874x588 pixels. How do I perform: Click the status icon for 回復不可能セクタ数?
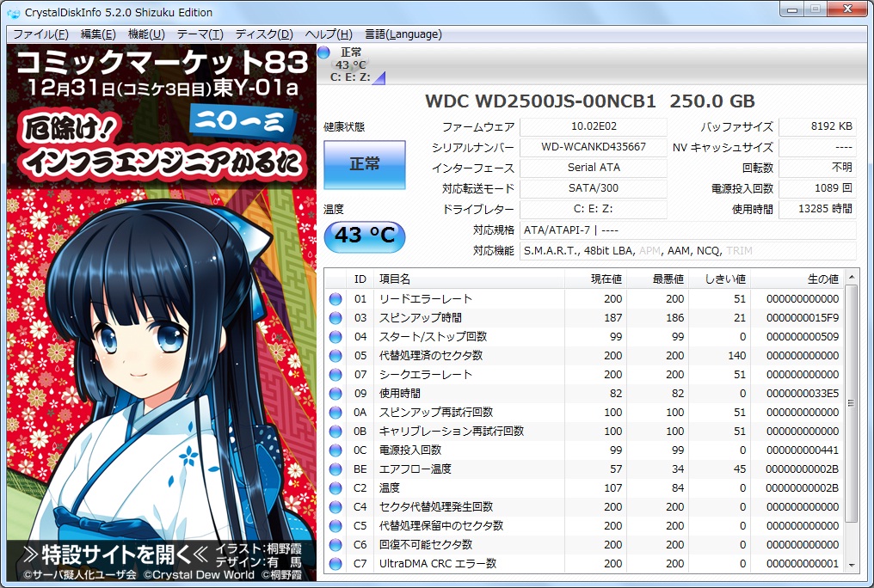point(335,545)
